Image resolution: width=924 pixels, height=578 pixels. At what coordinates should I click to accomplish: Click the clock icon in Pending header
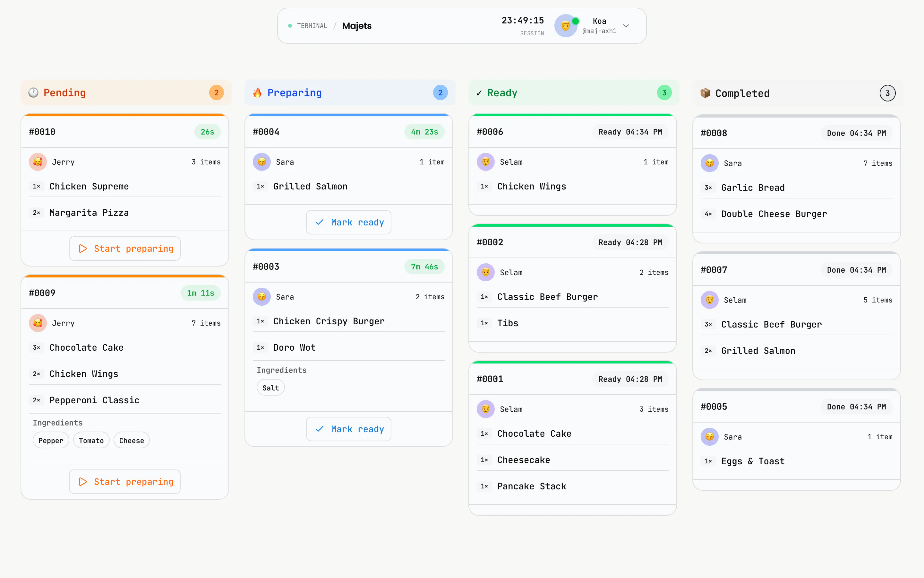pos(34,92)
